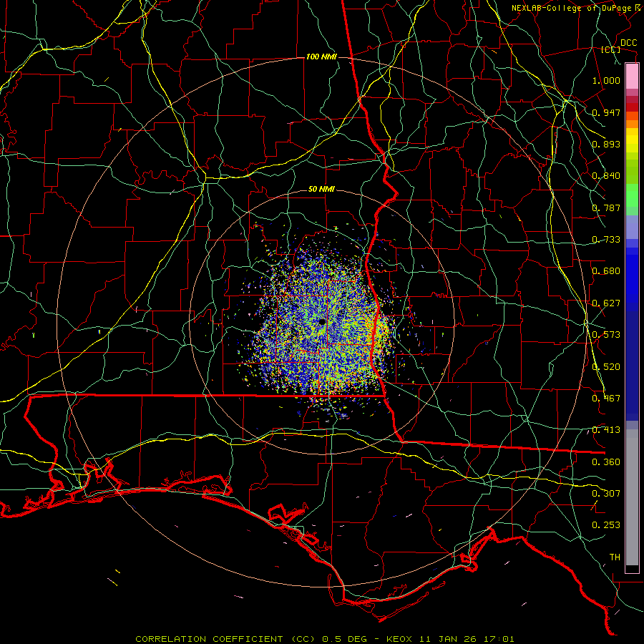Click the TH threshold label

[x=615, y=557]
